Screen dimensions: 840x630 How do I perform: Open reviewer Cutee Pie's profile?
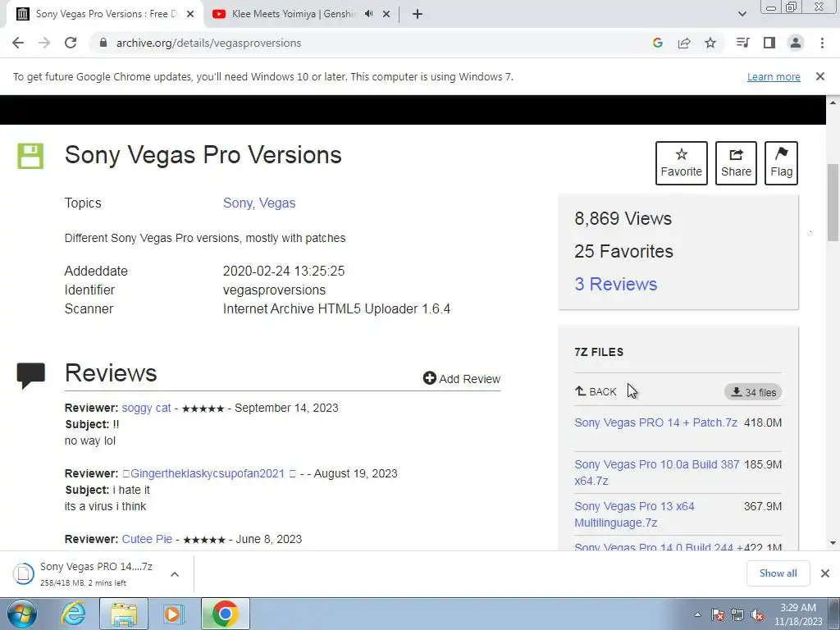point(147,539)
